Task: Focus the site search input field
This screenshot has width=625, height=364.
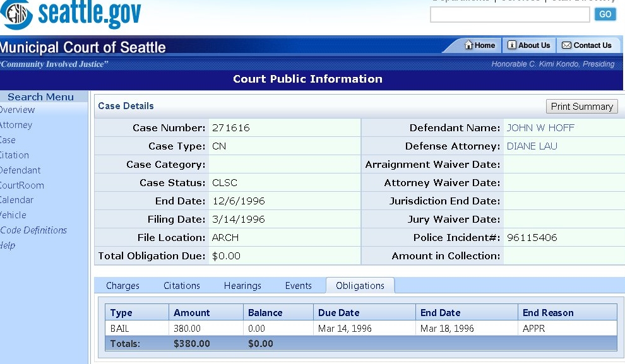Action: coord(510,15)
